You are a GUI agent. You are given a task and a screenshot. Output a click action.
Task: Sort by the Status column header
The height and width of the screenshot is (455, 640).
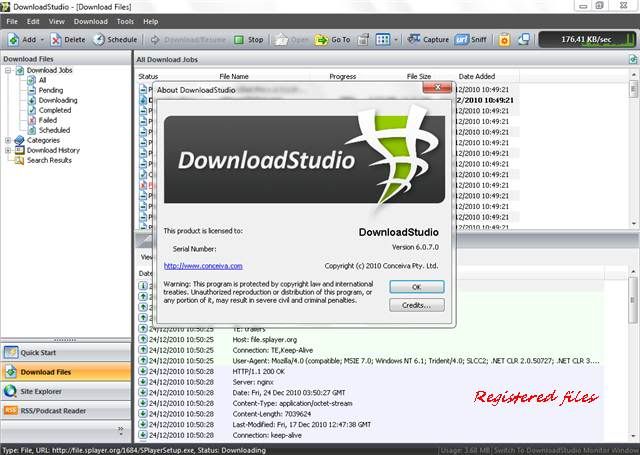pos(148,76)
